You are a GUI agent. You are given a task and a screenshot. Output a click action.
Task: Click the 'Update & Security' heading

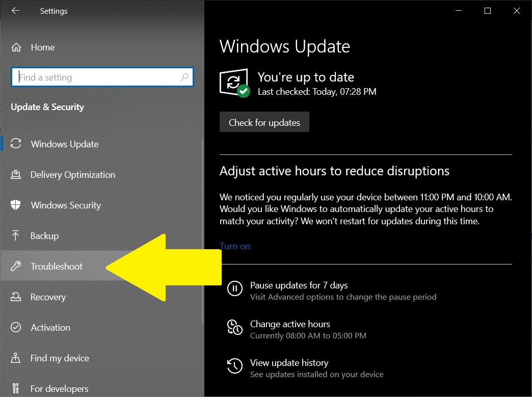point(47,107)
